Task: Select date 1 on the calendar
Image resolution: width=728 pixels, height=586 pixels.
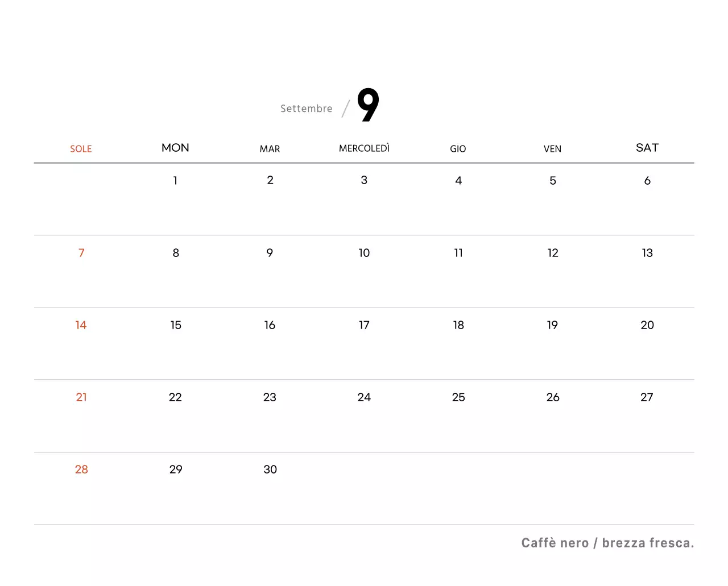Action: pos(175,181)
